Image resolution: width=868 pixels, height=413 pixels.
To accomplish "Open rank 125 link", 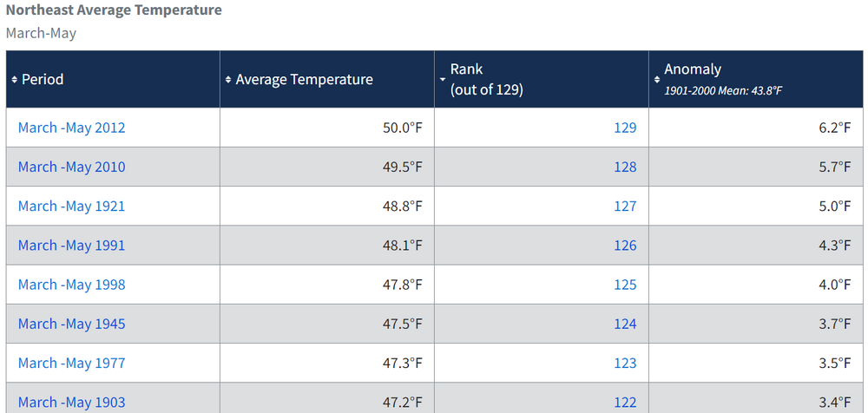I will coord(625,285).
